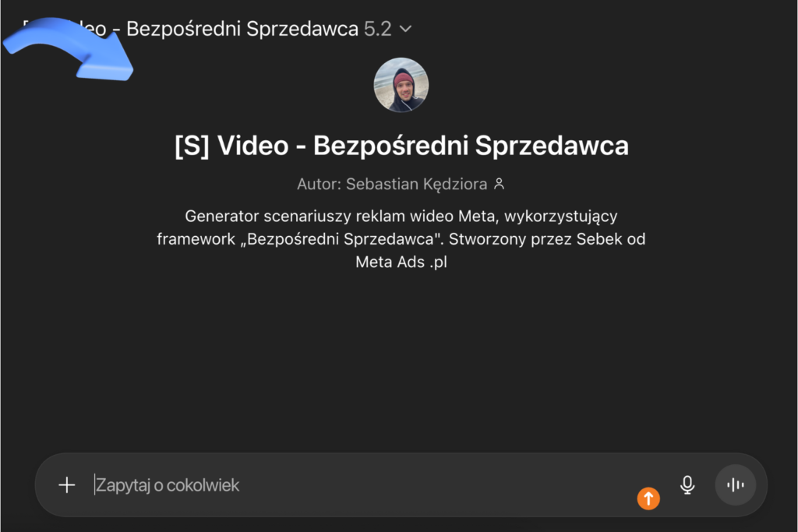Click the "[S] Video - Bezpośredni Sprzedawca" heading
Viewport: 798px width, 532px height.
(401, 146)
